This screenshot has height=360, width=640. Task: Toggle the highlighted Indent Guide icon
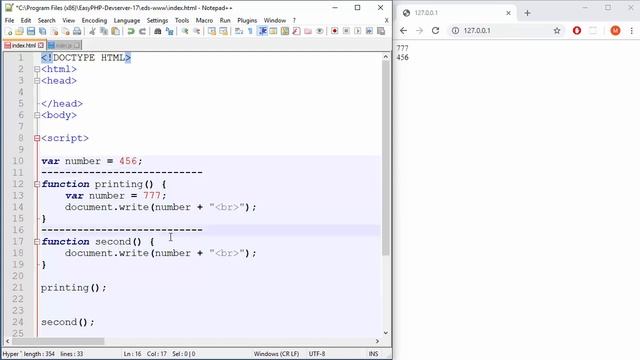tap(262, 31)
